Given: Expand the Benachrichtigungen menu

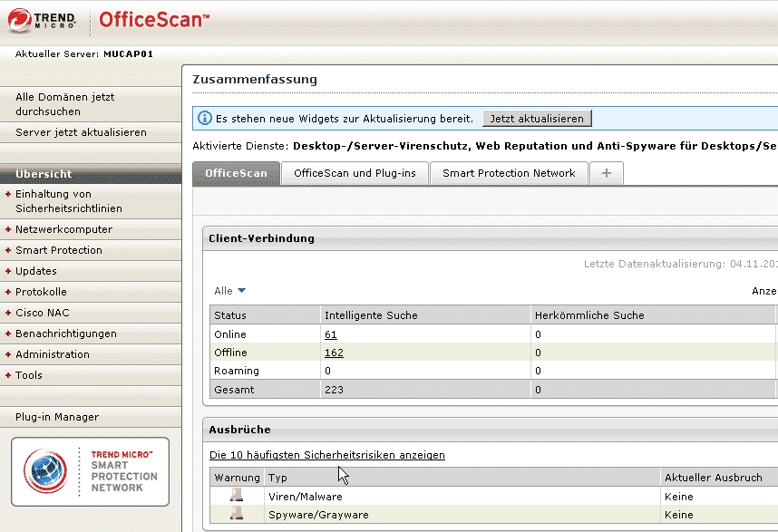Looking at the screenshot, I should pyautogui.click(x=8, y=334).
